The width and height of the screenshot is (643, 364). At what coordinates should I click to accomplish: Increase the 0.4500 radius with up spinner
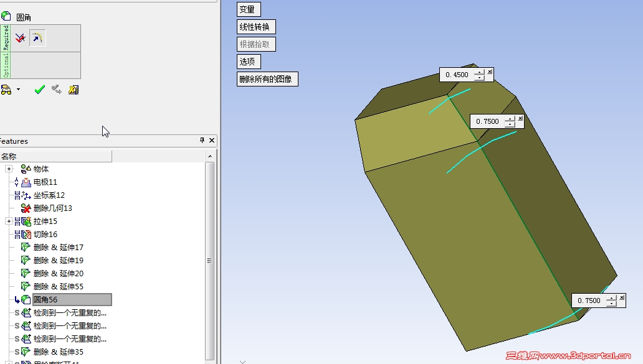(x=479, y=72)
